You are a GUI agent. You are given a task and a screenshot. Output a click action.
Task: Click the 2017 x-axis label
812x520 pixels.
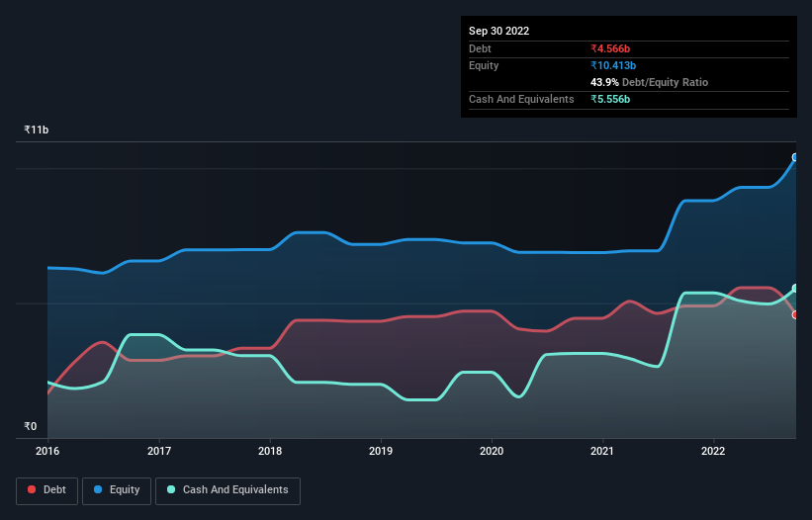click(159, 451)
